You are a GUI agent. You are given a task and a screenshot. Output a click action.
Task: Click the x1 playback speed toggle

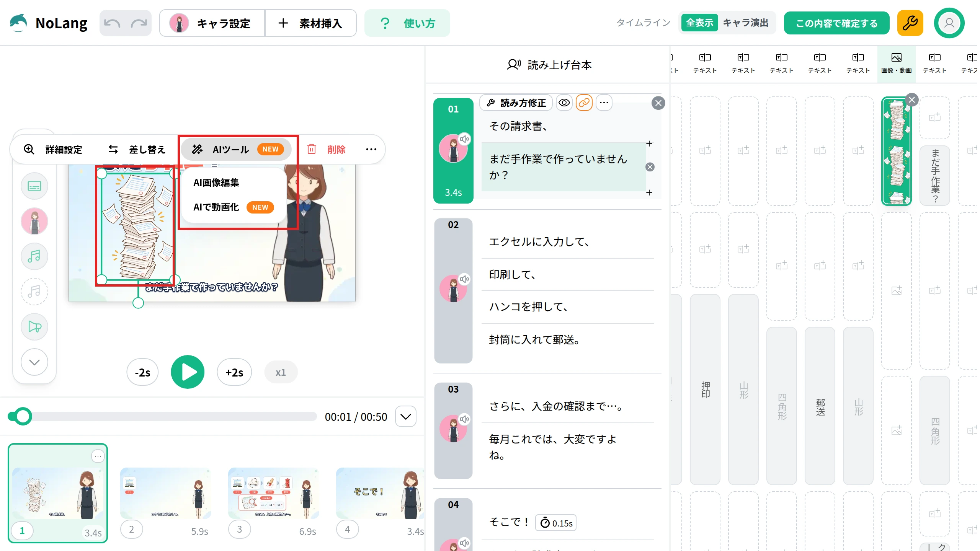pos(281,372)
